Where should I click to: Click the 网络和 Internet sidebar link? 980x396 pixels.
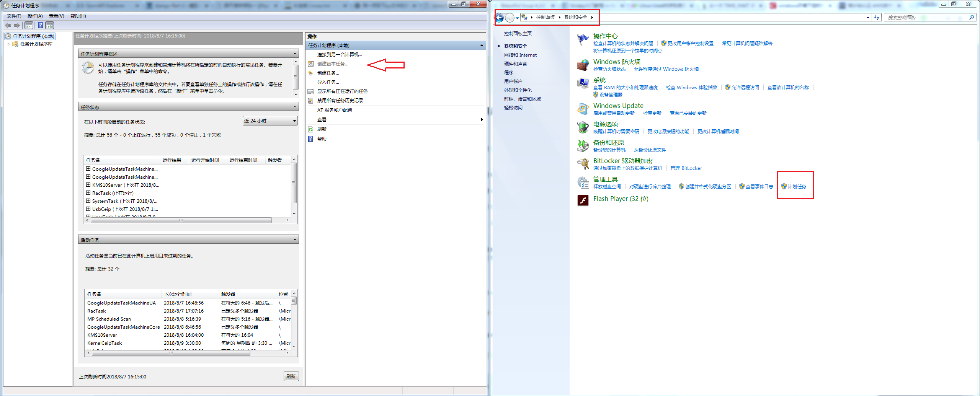point(520,55)
